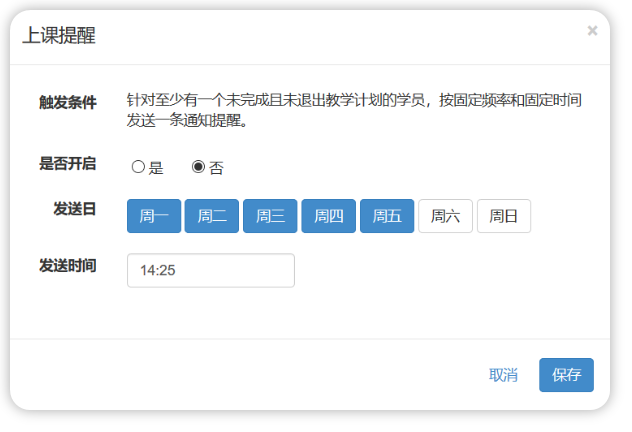Image resolution: width=632 pixels, height=432 pixels.
Task: Select the 否 radio button
Action: [198, 167]
